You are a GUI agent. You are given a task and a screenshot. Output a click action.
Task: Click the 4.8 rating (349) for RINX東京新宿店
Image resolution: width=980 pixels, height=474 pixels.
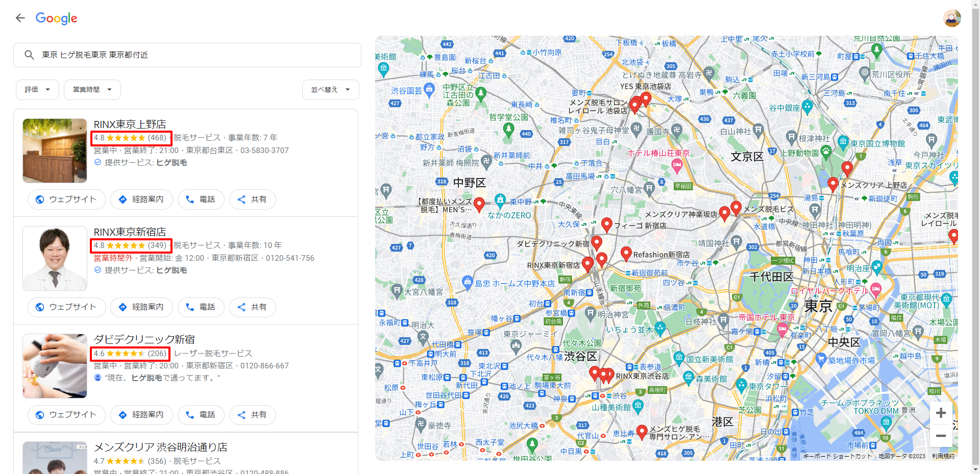tap(130, 245)
